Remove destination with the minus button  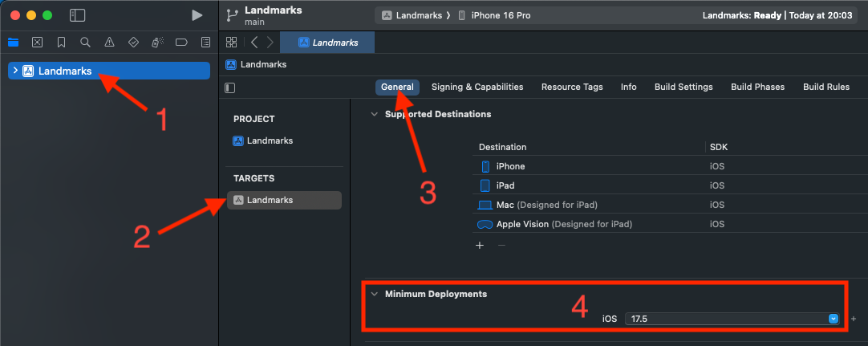(501, 245)
